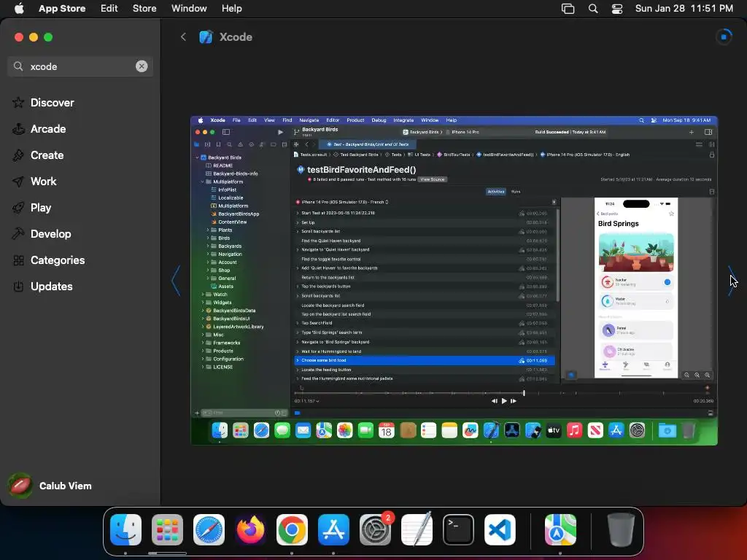Screen dimensions: 747x560
Task: Open Finder from the Dock
Action: (125, 529)
